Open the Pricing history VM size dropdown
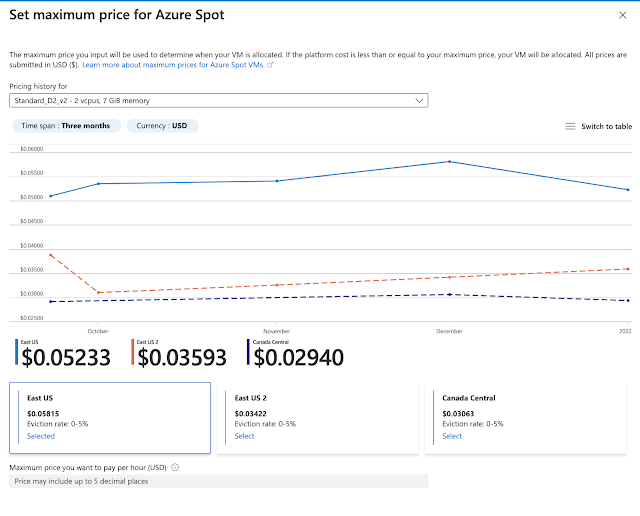640x516 pixels. (218, 100)
